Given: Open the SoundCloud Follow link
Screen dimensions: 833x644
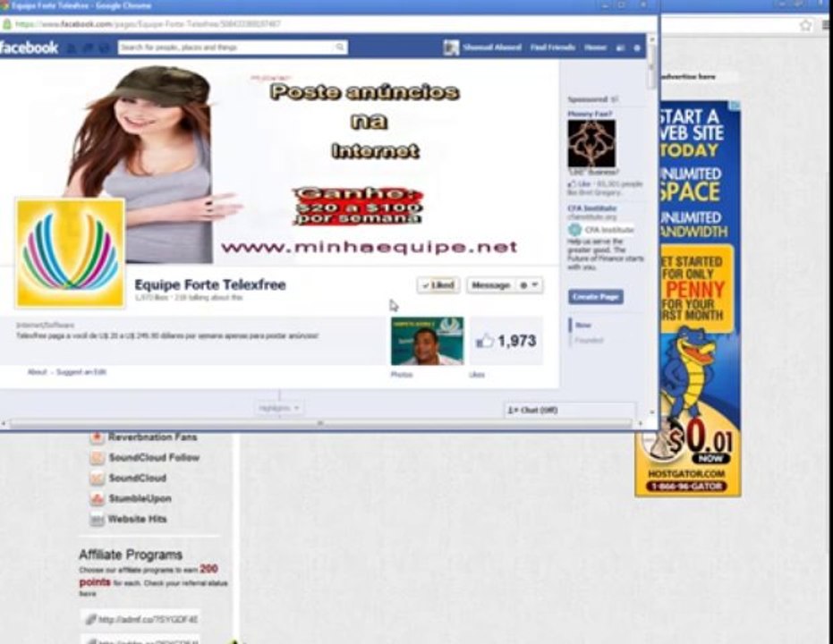Looking at the screenshot, I should (x=154, y=458).
